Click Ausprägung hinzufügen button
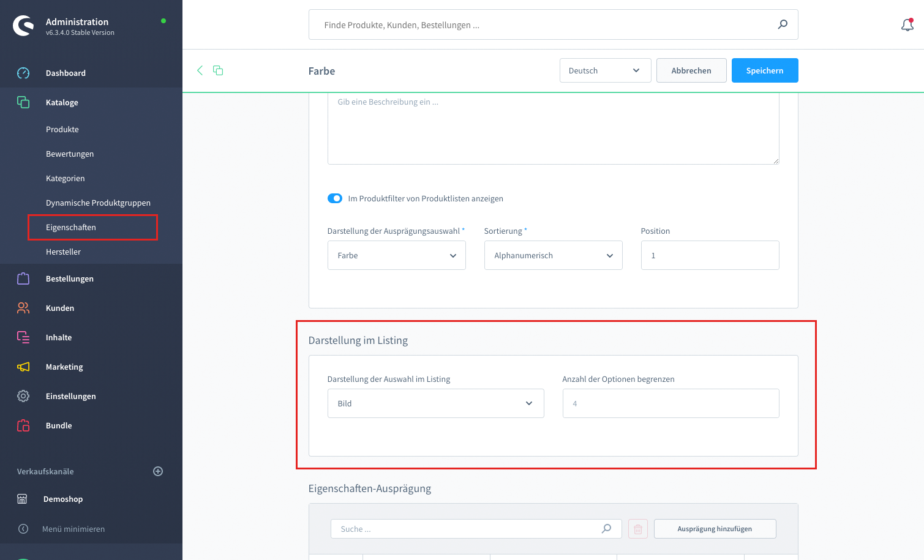Screen dimensions: 924x560 (715, 529)
